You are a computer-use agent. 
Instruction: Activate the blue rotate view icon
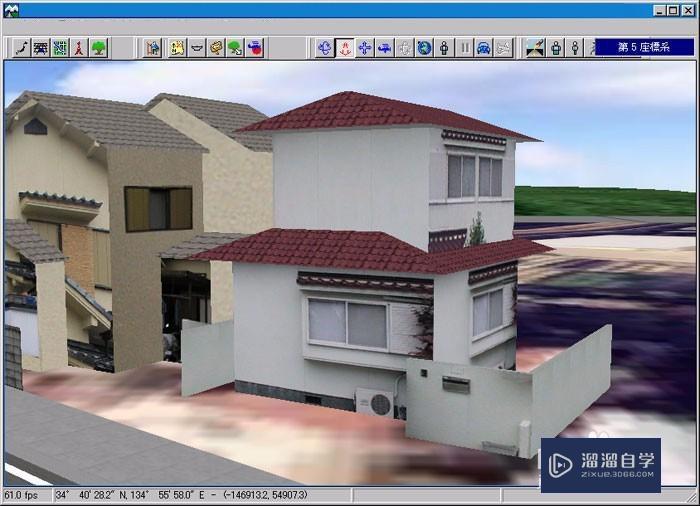point(325,48)
